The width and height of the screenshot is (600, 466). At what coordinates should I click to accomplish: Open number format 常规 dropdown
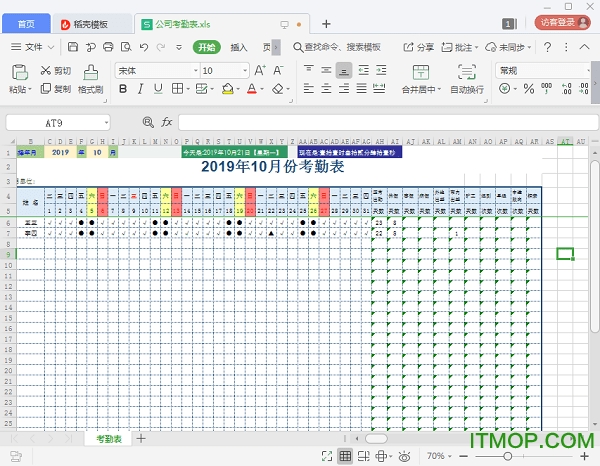588,71
